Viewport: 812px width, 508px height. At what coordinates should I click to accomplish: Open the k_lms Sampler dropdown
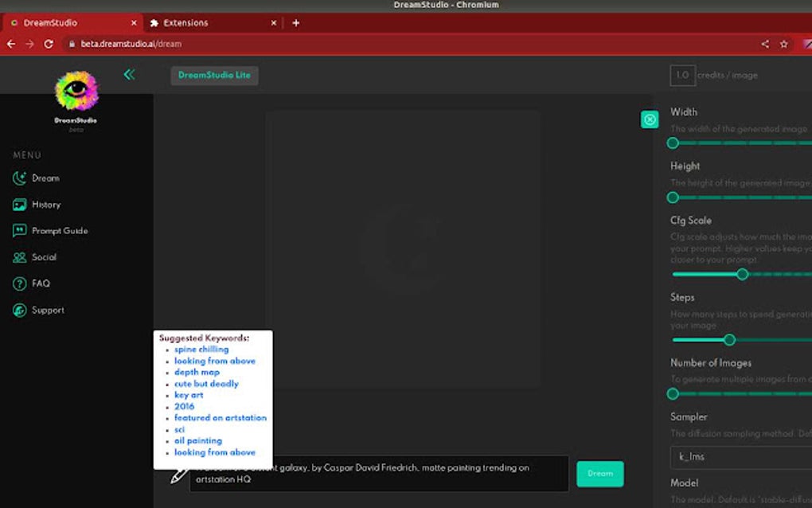(740, 456)
